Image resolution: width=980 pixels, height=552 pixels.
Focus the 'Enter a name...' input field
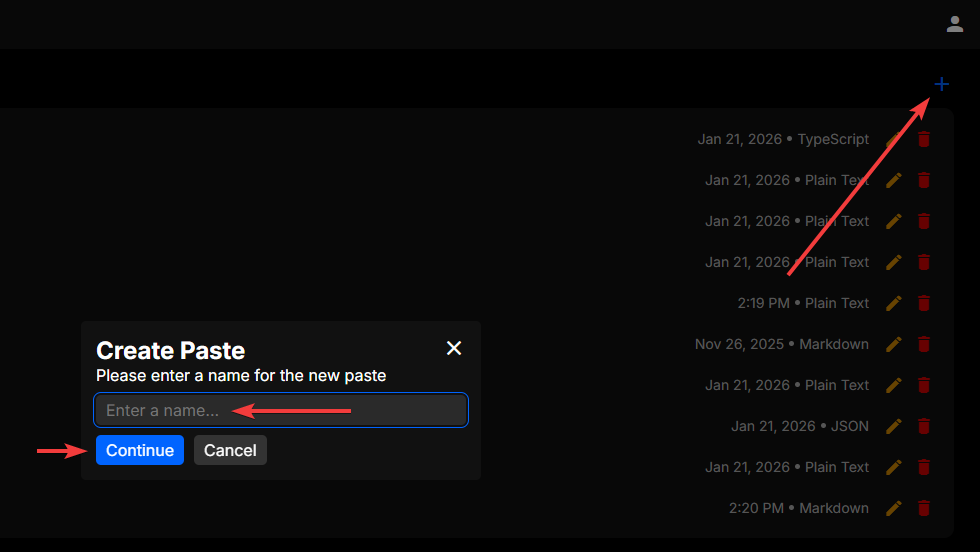[280, 410]
